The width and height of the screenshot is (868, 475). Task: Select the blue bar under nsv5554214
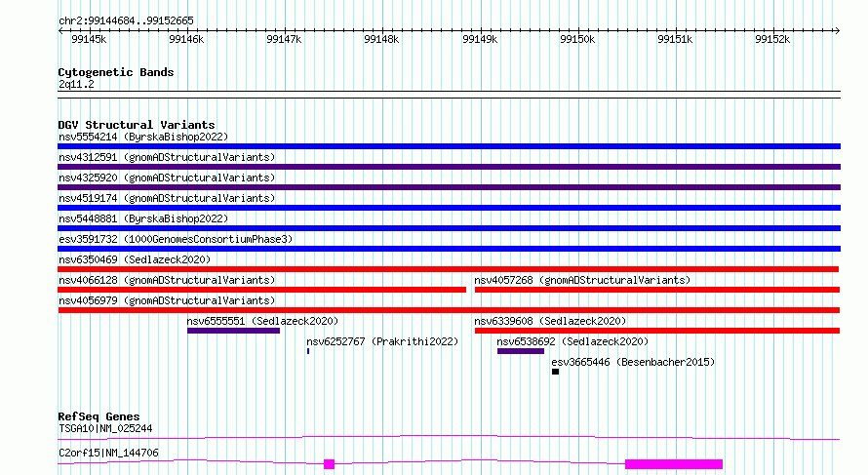click(449, 146)
